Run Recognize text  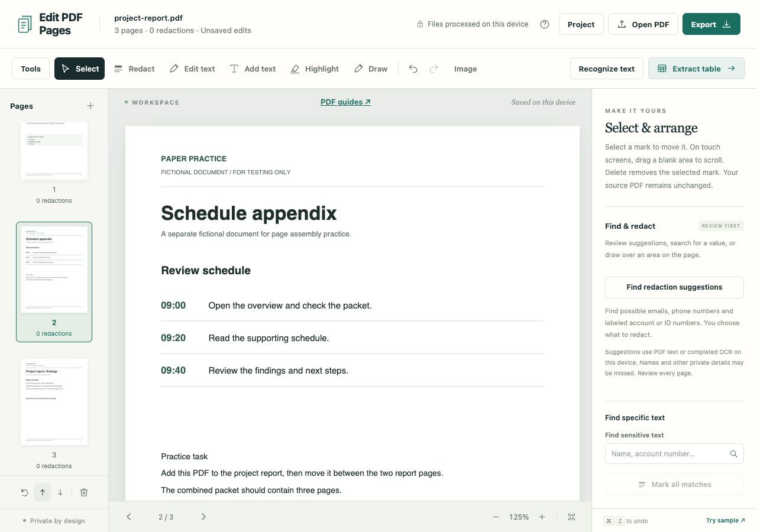607,69
